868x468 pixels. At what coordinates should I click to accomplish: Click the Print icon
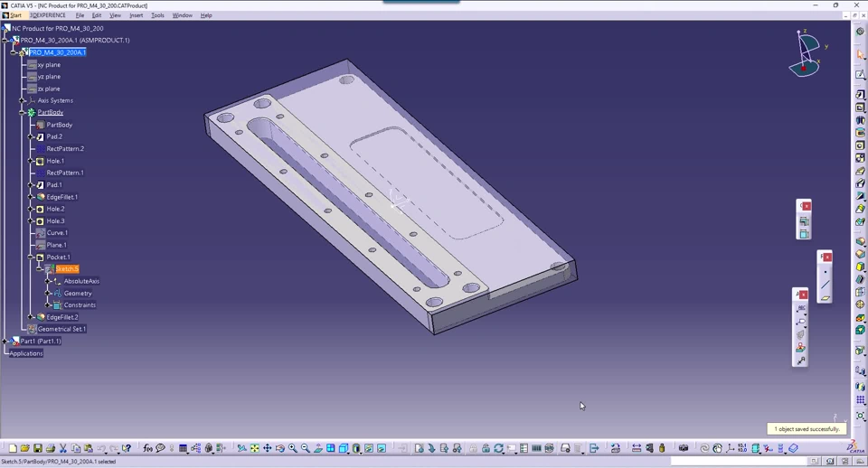click(x=51, y=448)
